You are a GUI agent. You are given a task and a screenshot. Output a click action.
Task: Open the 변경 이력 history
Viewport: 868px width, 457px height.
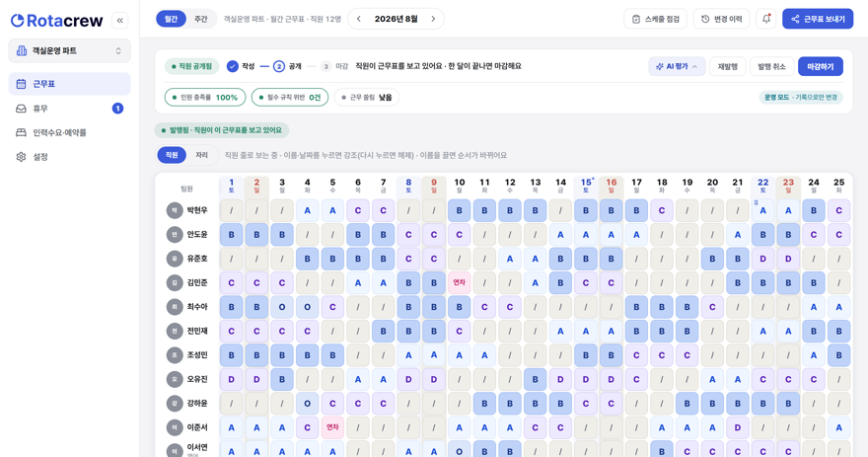pos(721,19)
